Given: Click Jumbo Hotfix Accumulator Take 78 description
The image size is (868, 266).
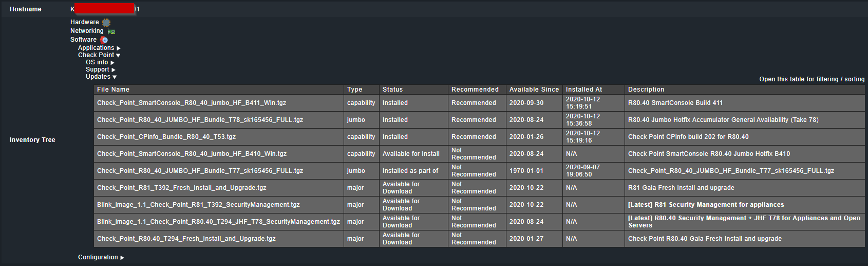Looking at the screenshot, I should [x=723, y=120].
